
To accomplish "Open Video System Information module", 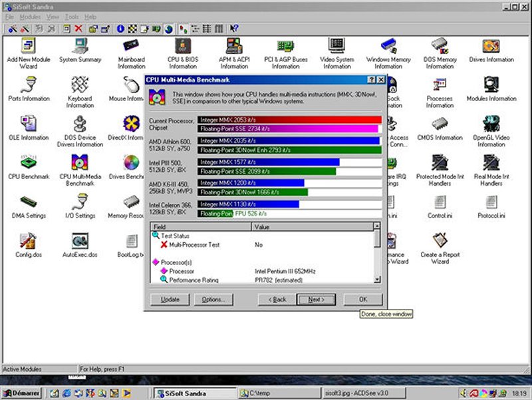I will [x=337, y=53].
